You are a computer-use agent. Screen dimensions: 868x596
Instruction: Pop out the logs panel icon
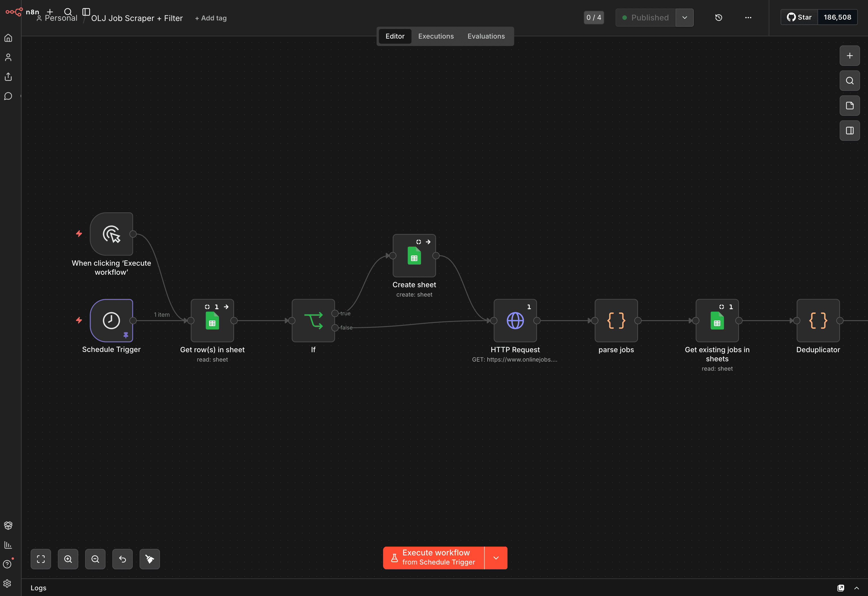click(x=841, y=588)
